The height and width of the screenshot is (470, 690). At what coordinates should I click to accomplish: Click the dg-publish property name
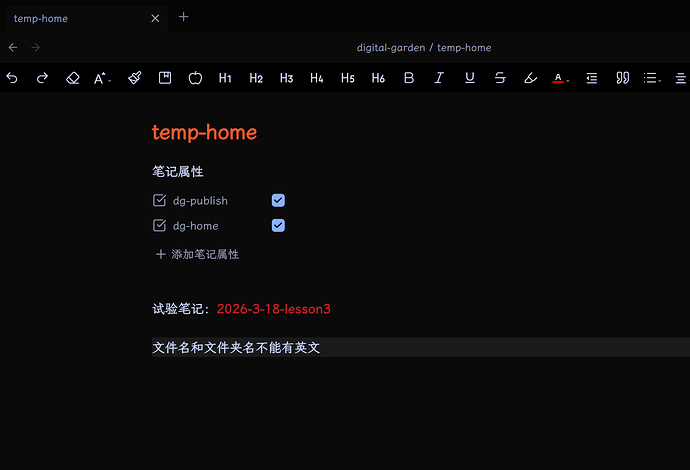(200, 201)
